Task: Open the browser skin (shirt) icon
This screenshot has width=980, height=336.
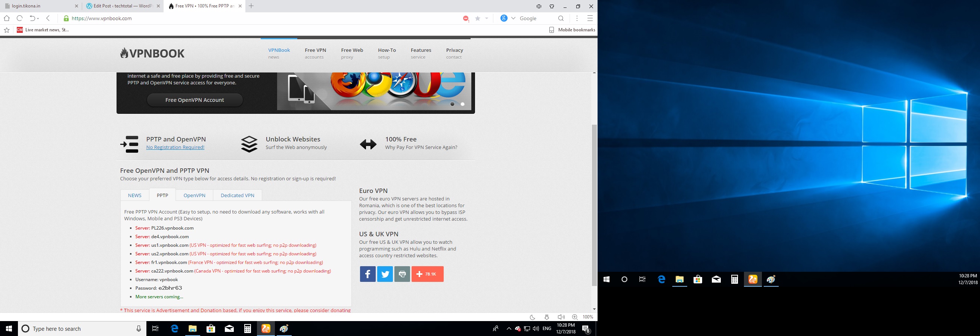Action: pyautogui.click(x=552, y=6)
